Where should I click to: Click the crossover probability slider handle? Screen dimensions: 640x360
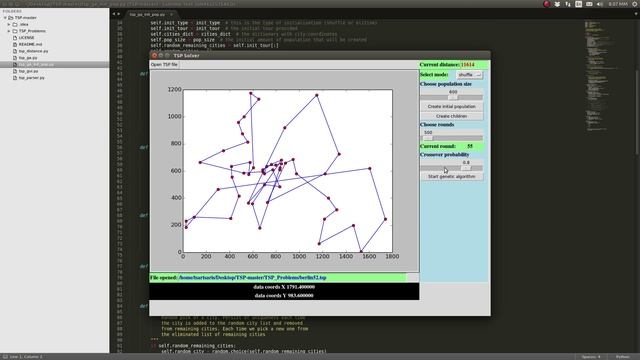466,168
